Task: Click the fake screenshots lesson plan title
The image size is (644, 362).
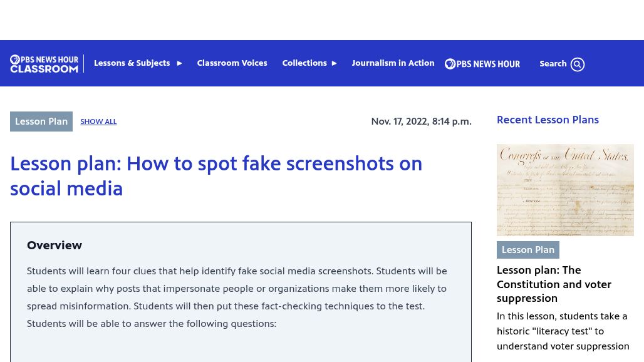Action: pyautogui.click(x=216, y=176)
